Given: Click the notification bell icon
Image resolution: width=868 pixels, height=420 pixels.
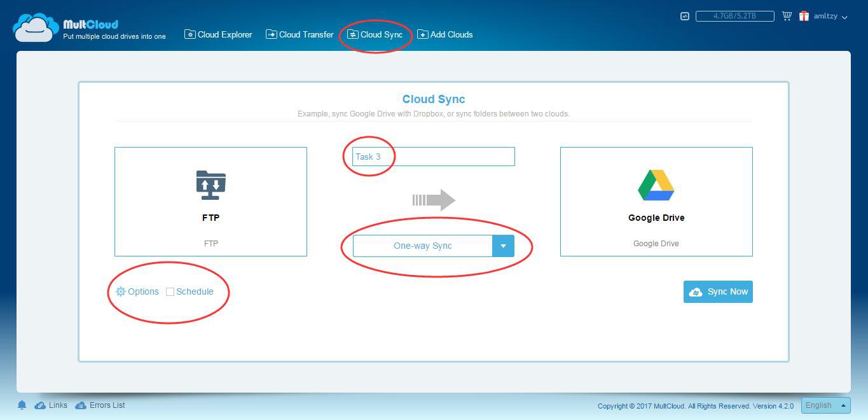Looking at the screenshot, I should [x=22, y=405].
